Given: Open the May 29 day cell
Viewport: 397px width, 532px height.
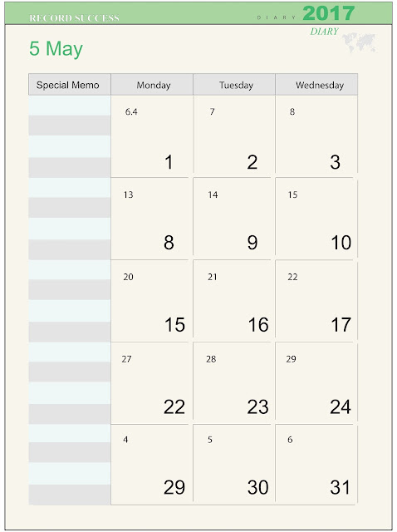Looking at the screenshot, I should pos(152,465).
